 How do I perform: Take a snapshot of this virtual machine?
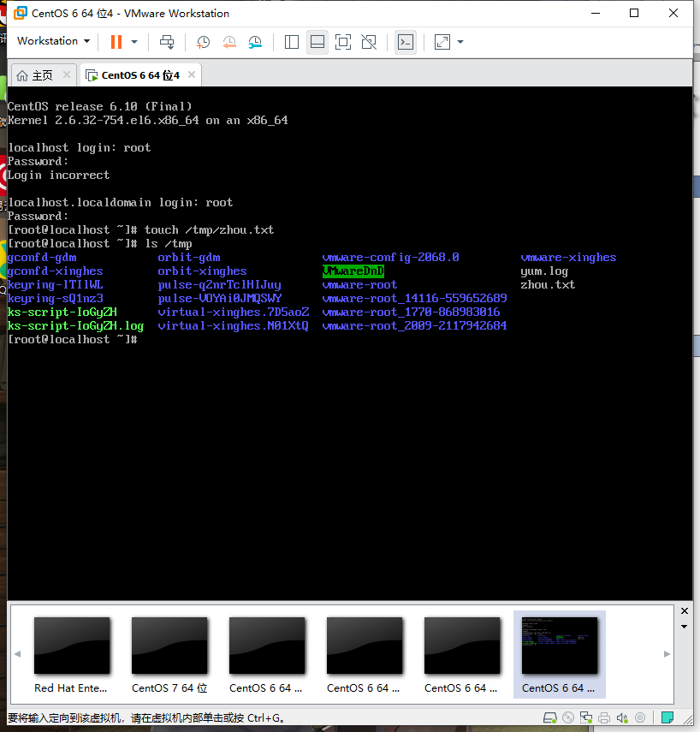203,42
